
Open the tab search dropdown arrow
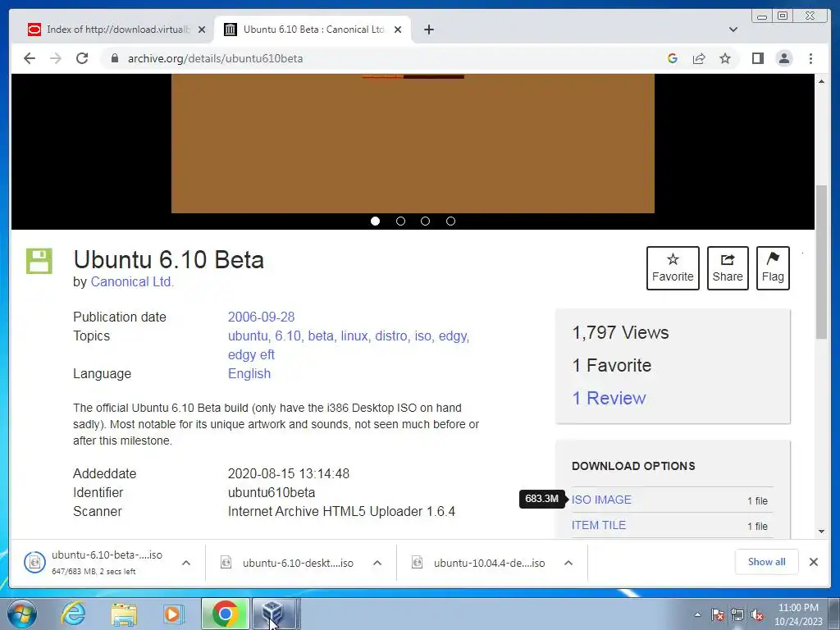click(733, 30)
